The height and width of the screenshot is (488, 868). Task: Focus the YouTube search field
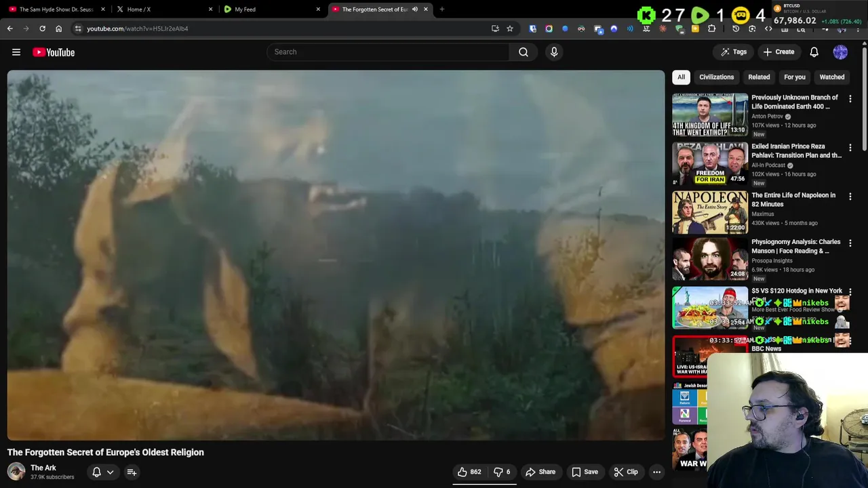(x=388, y=52)
